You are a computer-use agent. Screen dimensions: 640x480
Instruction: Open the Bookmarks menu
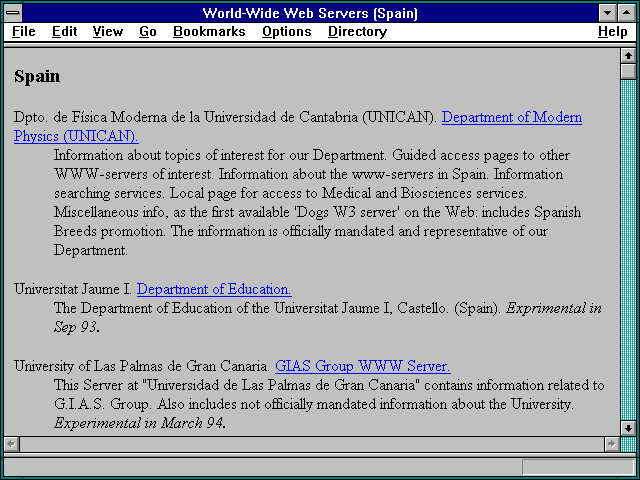(x=209, y=31)
